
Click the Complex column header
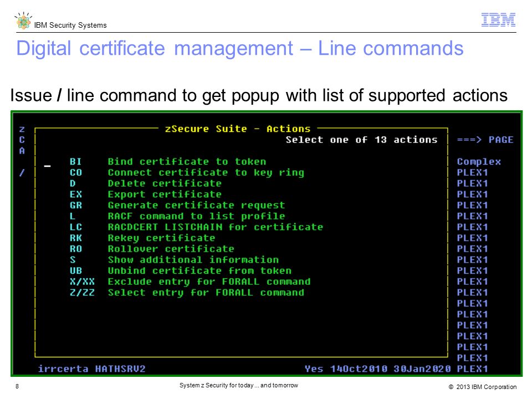tap(479, 161)
